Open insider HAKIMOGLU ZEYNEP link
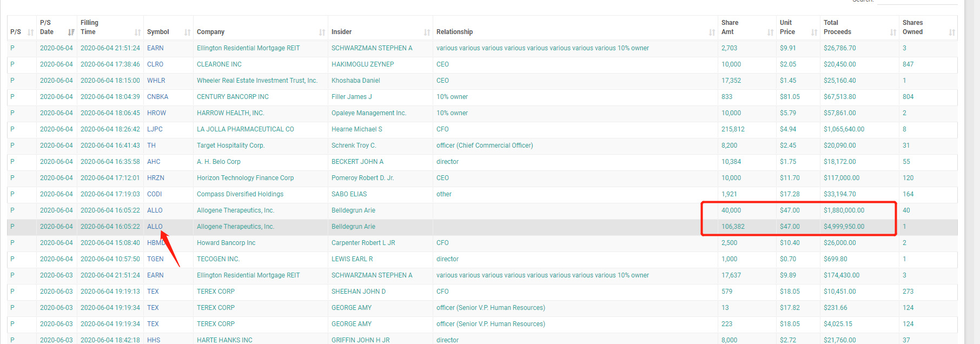The height and width of the screenshot is (344, 980). (363, 64)
